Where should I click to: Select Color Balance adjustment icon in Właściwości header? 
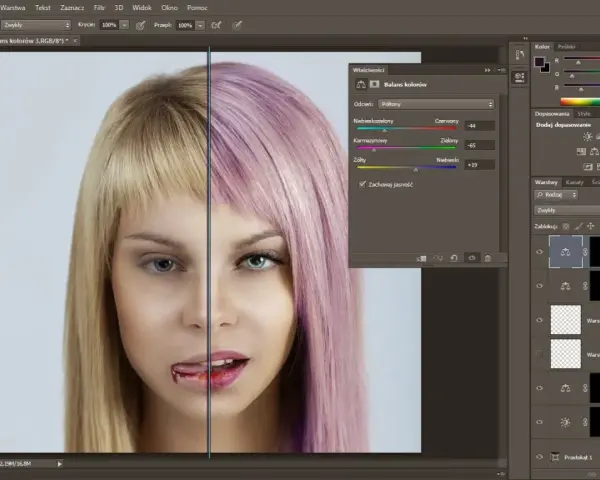point(361,84)
